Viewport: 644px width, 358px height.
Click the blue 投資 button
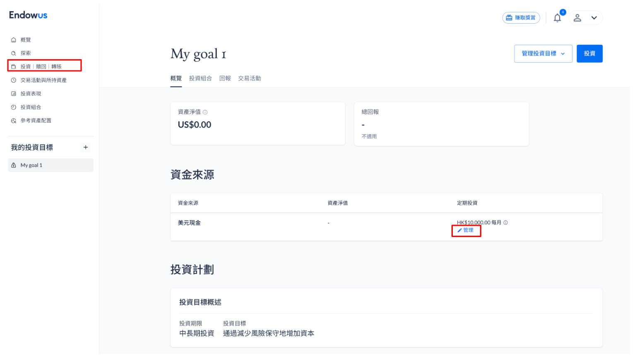tap(589, 53)
